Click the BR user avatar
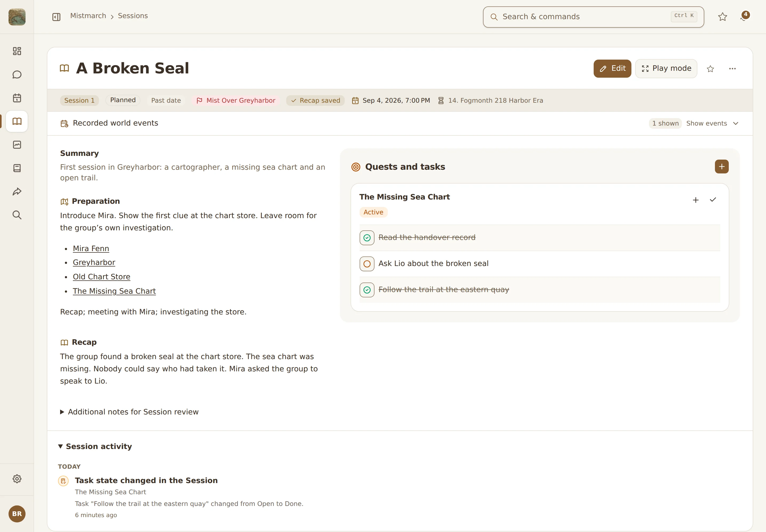 pyautogui.click(x=17, y=514)
